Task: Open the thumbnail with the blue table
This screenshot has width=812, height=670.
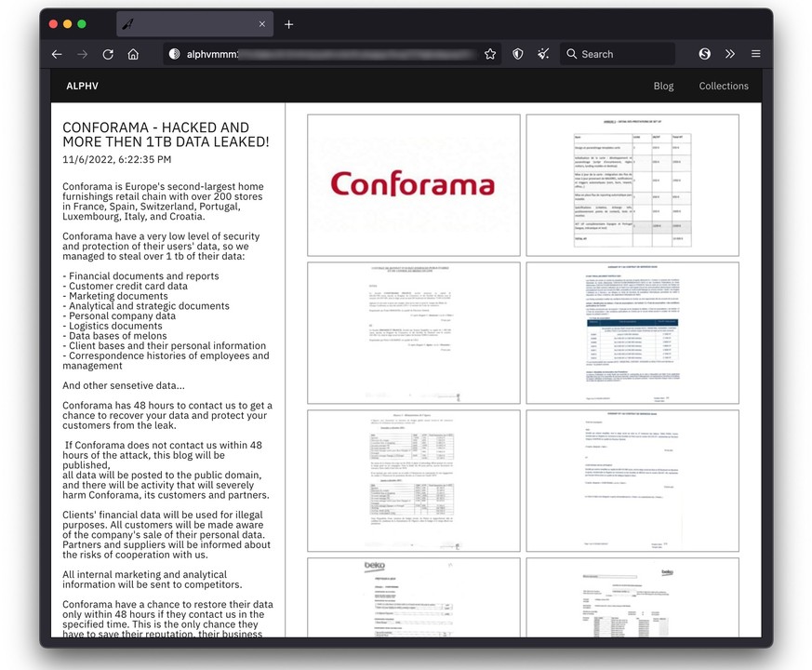Action: 632,332
